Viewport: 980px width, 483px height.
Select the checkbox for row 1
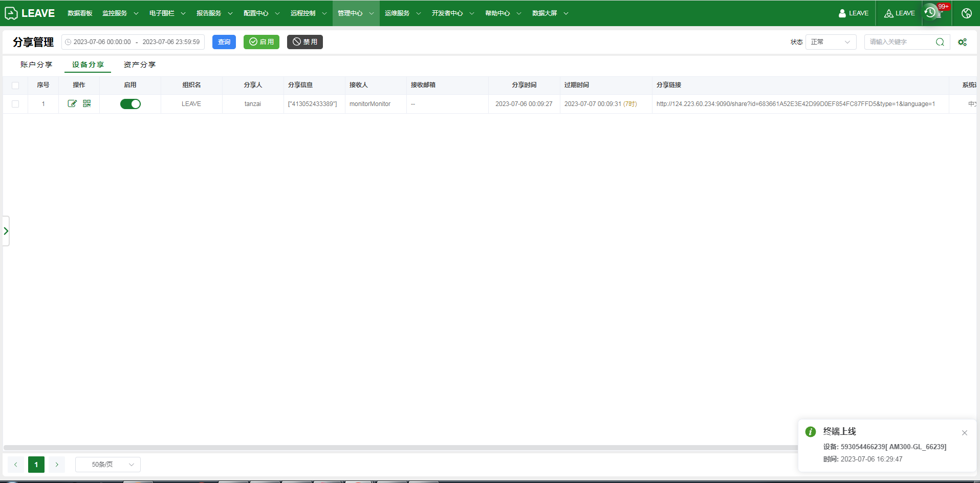click(x=15, y=104)
